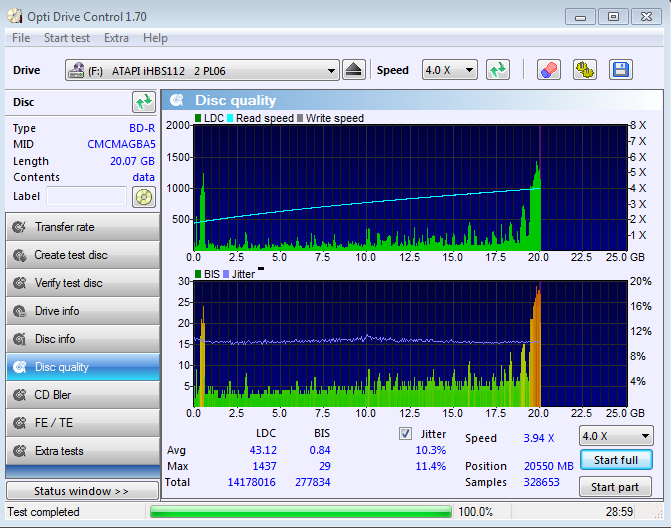Screen dimensions: 672x528
Task: Click the BIS total value 277834
Action: (312, 482)
